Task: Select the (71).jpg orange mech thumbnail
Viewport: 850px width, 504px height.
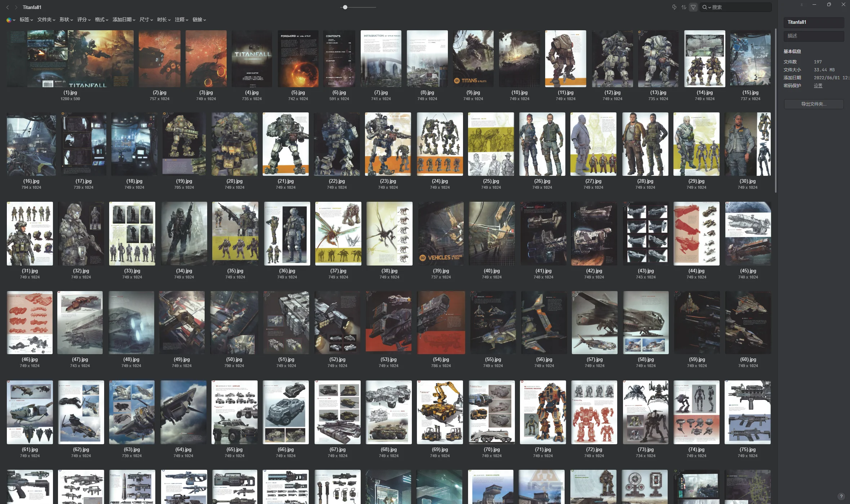Action: tap(543, 412)
